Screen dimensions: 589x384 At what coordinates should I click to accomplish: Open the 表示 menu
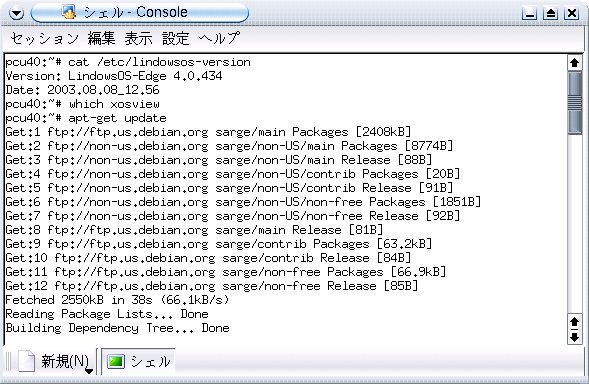(139, 38)
